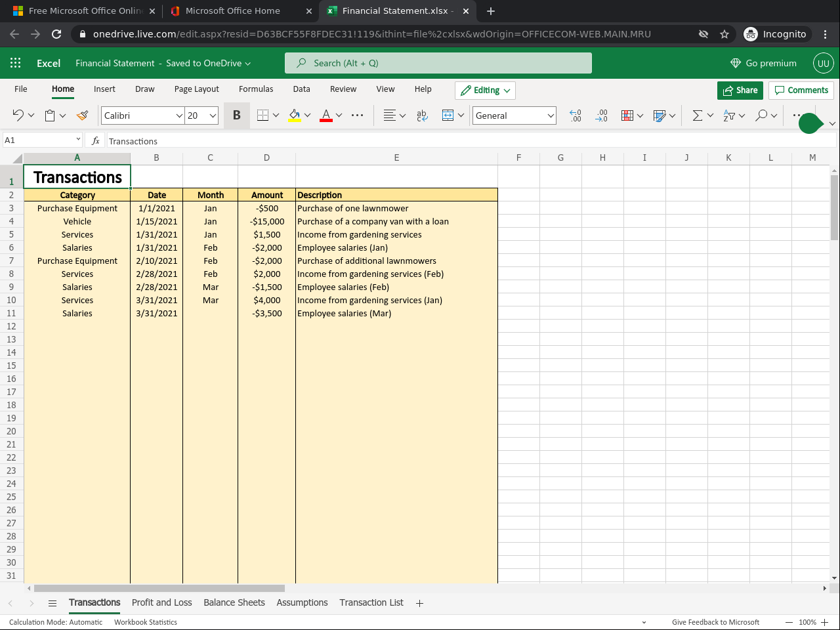Click the Conditional Formatting icon
Screen dimensions: 840x630
point(627,115)
